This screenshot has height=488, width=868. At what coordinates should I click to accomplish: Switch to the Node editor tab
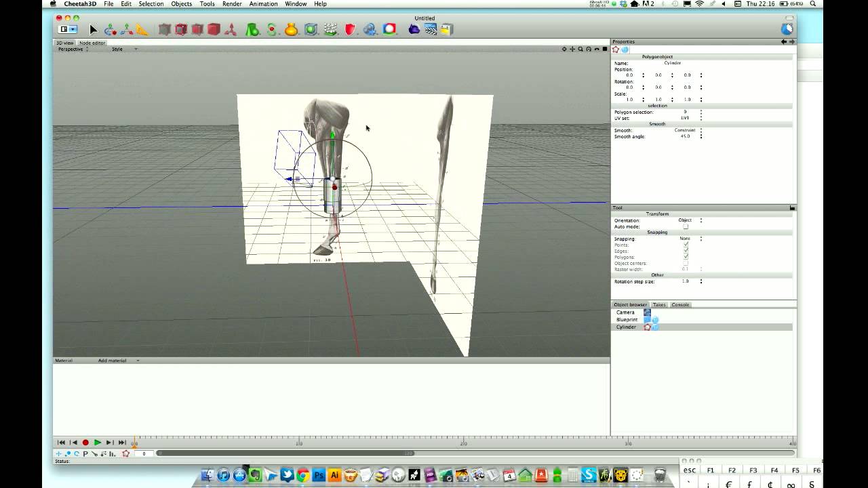pos(92,43)
